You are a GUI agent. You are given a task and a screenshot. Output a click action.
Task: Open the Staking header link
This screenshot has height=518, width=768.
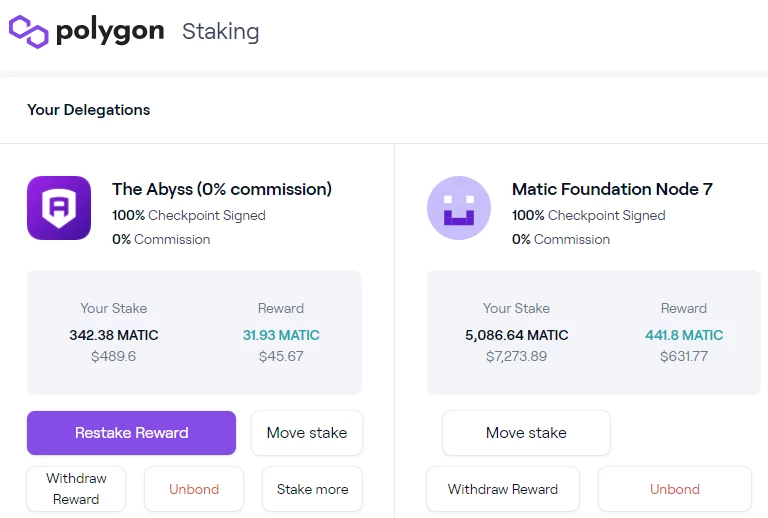tap(220, 32)
